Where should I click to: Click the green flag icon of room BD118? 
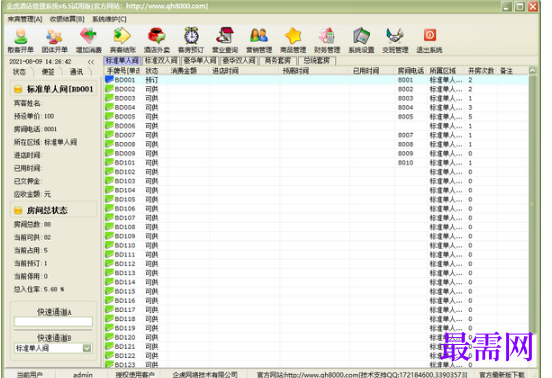click(109, 319)
